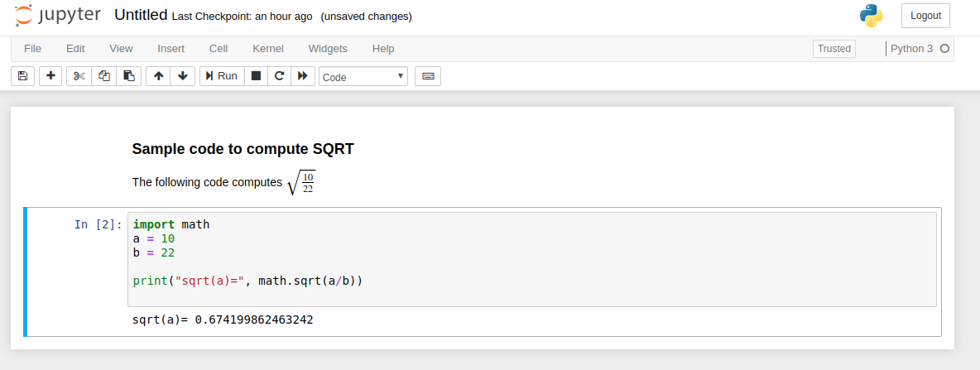Click the Logout button

point(925,16)
